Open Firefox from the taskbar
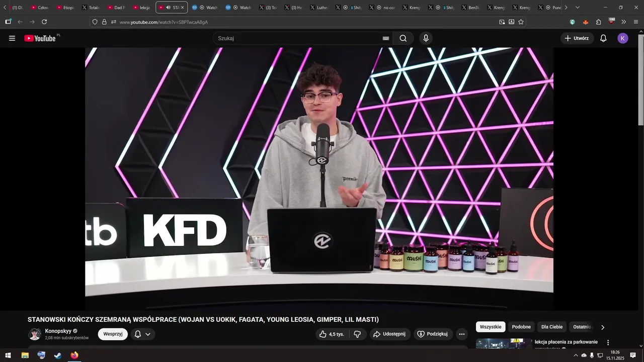 pos(74,355)
